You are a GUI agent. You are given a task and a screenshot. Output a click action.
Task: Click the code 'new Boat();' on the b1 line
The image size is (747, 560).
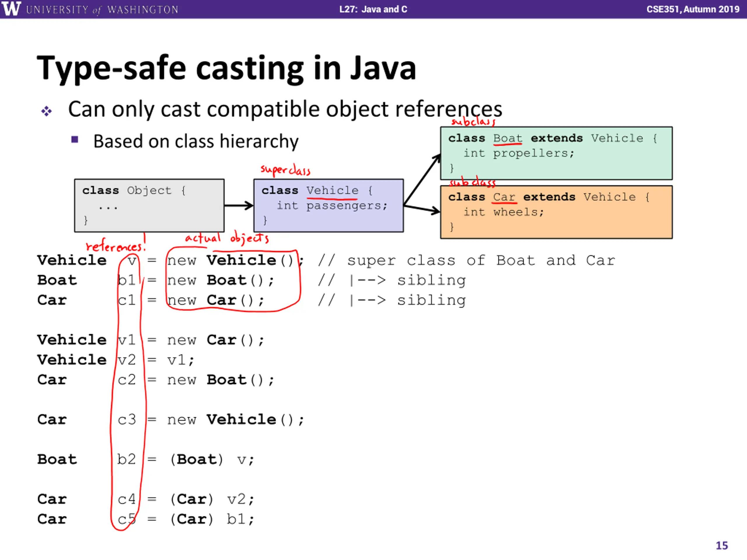pos(221,281)
